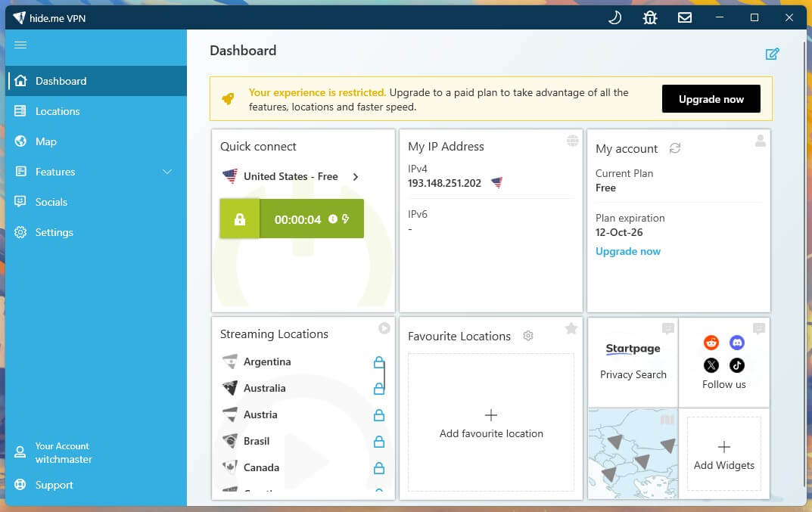Click the Streaming Locations list scrollbar
The image size is (812, 512).
(384, 375)
